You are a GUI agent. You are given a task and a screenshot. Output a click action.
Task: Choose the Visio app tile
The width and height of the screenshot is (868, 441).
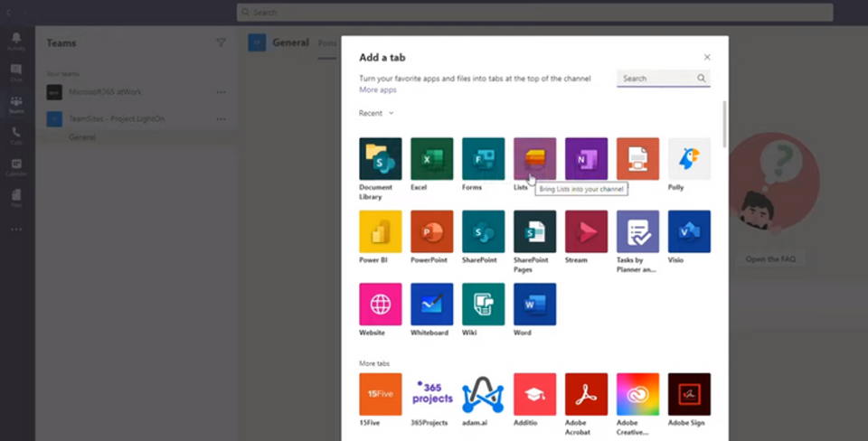[689, 231]
